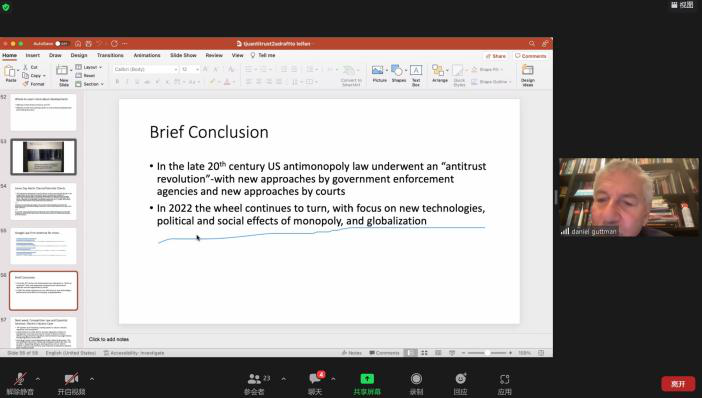Switch to the Transitions tab
Viewport: 702px width, 398px height.
tap(110, 55)
